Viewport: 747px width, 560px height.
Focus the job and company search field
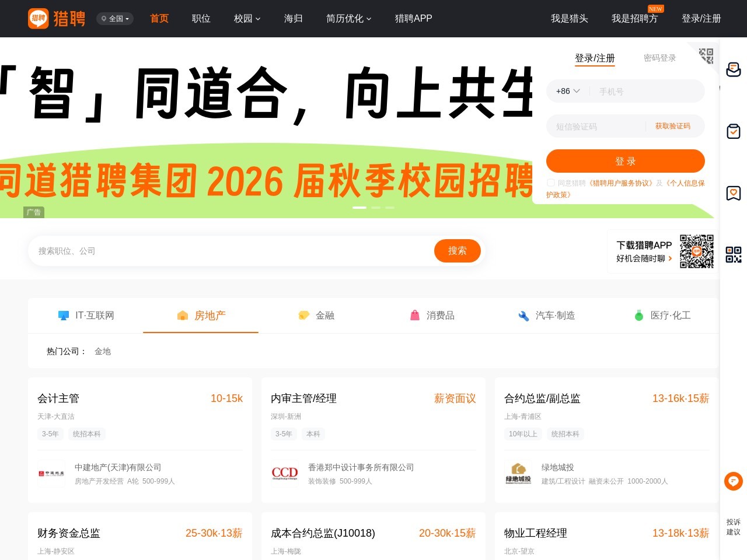click(x=231, y=251)
